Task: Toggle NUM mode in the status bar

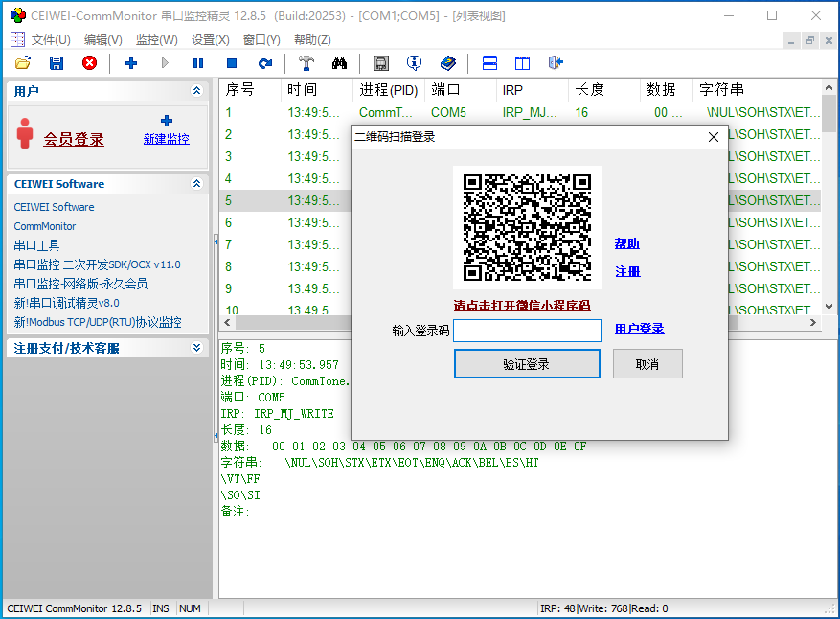Action: tap(188, 608)
